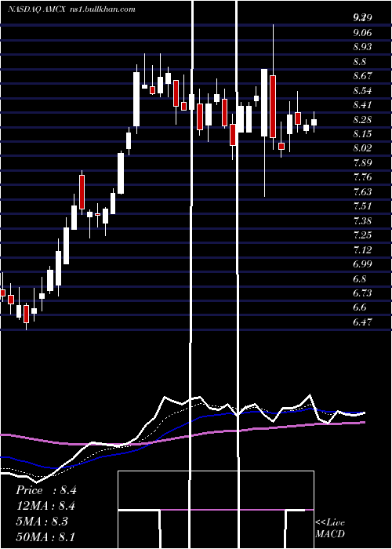Select the 7.51 price axis label
This screenshot has width=392, height=549.
362,206
